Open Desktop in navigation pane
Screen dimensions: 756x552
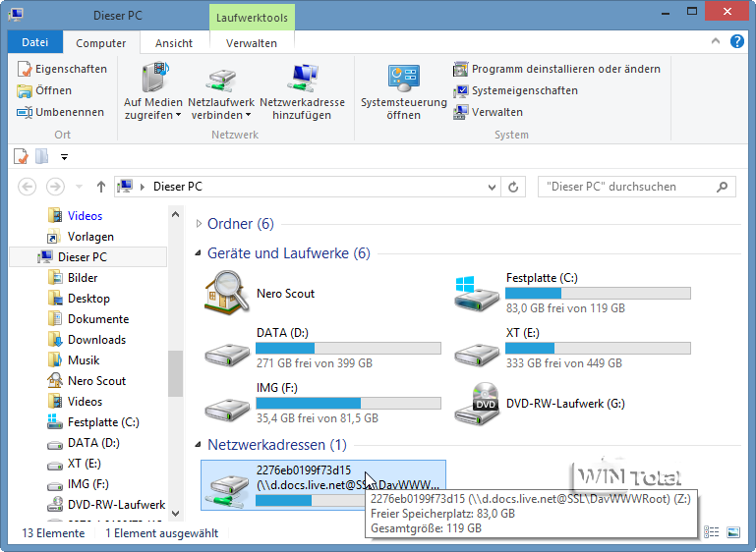coord(79,299)
